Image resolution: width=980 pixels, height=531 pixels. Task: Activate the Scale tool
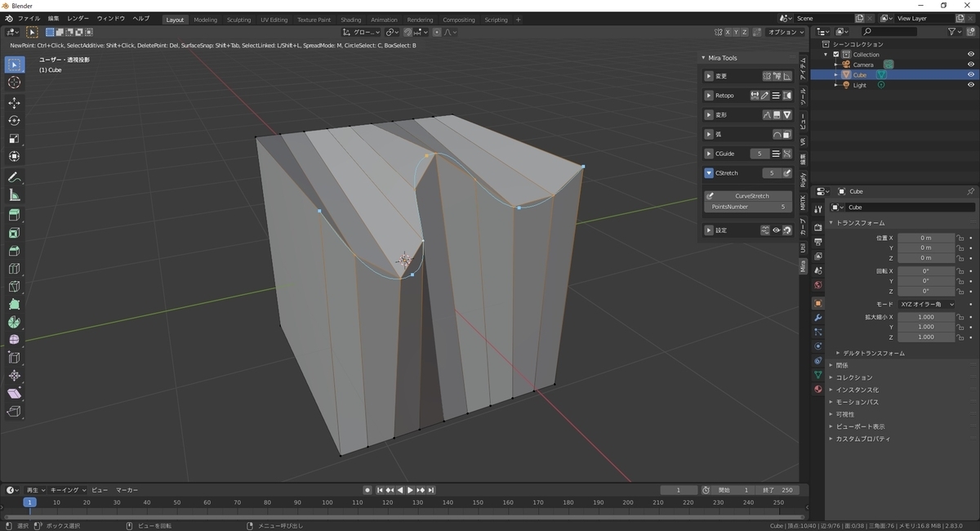[14, 139]
